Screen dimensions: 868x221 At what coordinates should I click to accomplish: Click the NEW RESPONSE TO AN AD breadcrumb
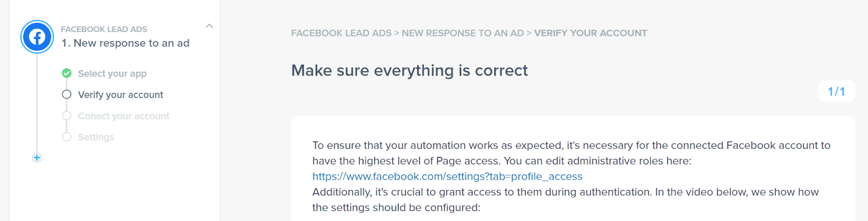point(463,33)
